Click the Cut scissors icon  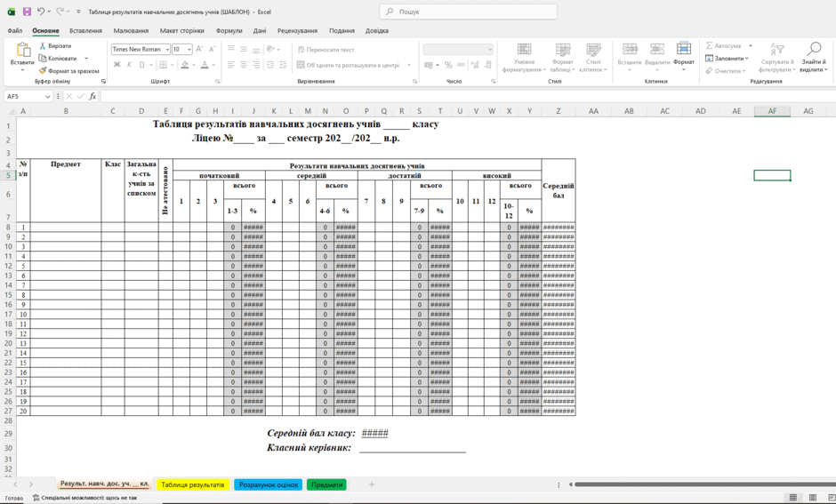pos(43,46)
